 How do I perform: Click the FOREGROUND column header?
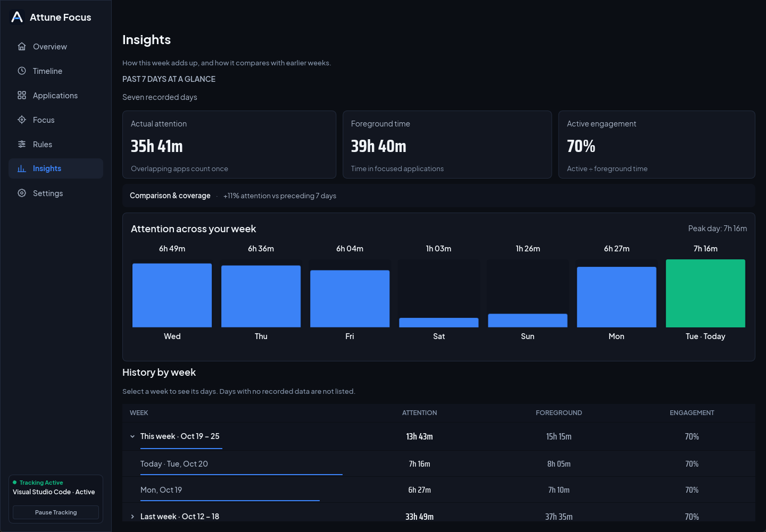click(559, 413)
